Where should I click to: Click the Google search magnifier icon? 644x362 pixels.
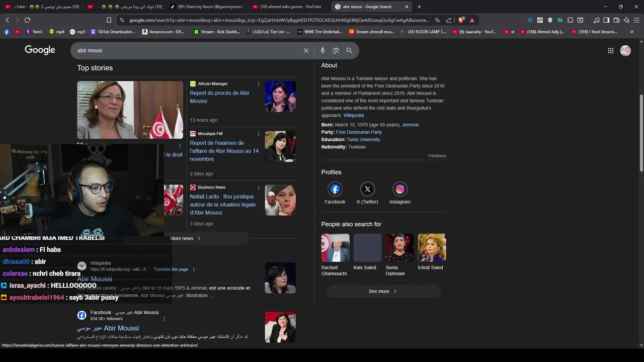(349, 50)
